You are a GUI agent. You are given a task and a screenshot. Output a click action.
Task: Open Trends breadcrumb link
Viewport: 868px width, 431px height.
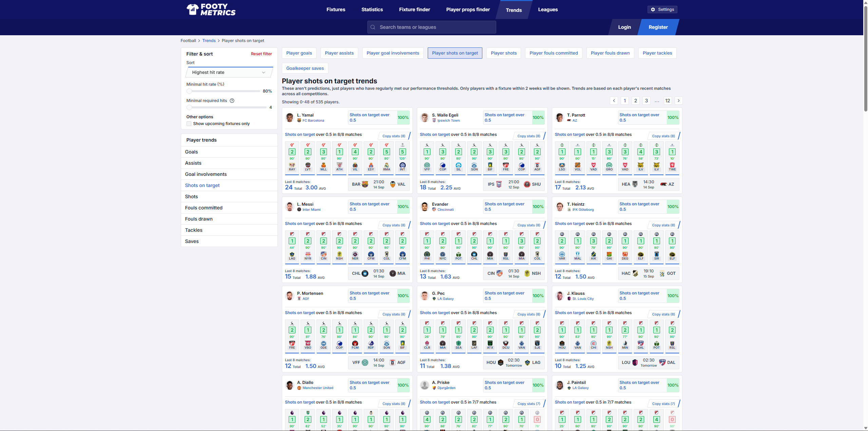coord(209,41)
